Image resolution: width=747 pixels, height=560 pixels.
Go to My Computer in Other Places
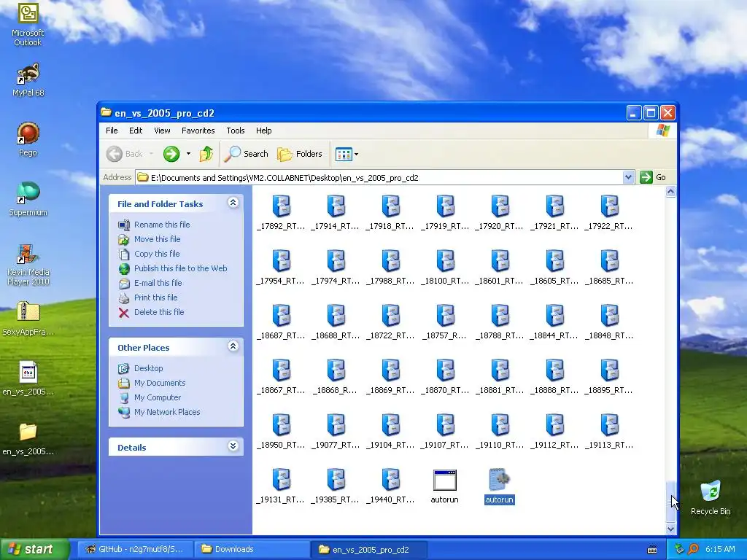[x=158, y=397]
